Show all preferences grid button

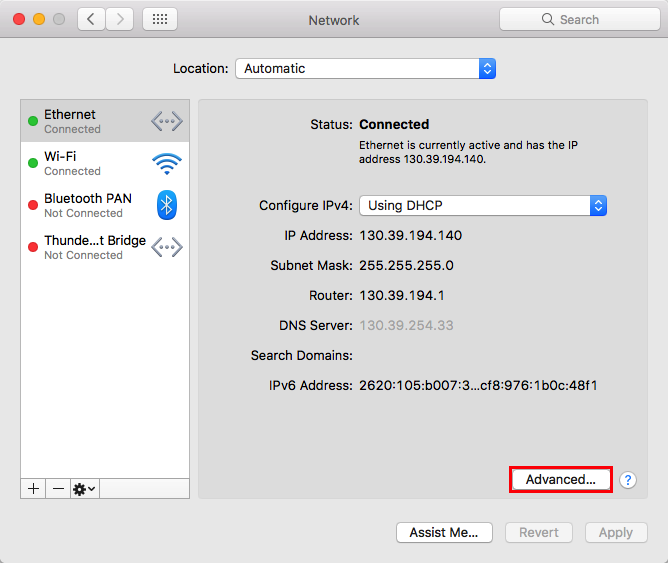(x=160, y=19)
